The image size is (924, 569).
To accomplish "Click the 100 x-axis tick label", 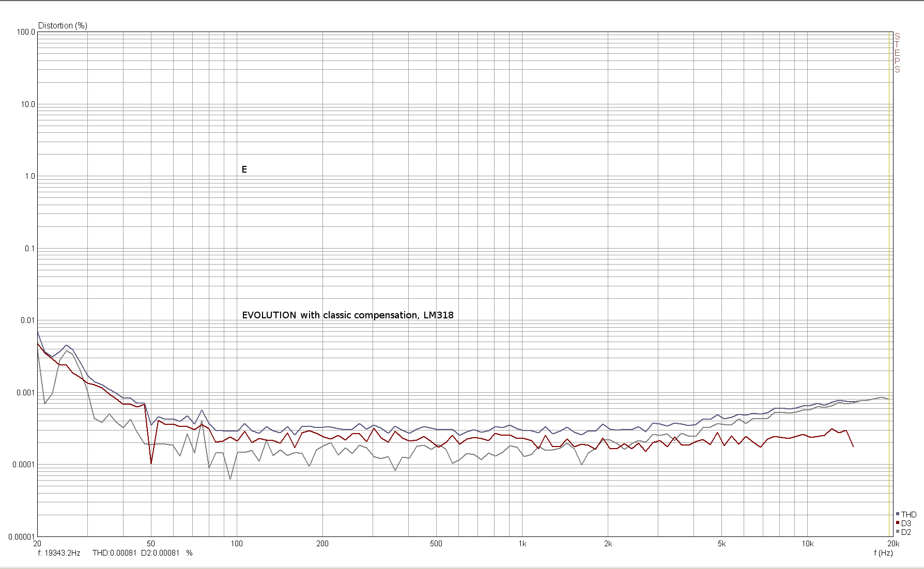I will click(237, 544).
